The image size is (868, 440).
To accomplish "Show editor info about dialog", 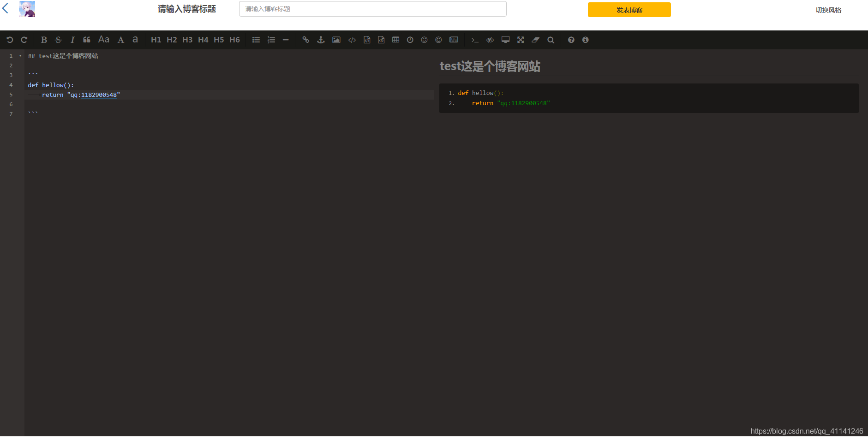I will coord(586,40).
